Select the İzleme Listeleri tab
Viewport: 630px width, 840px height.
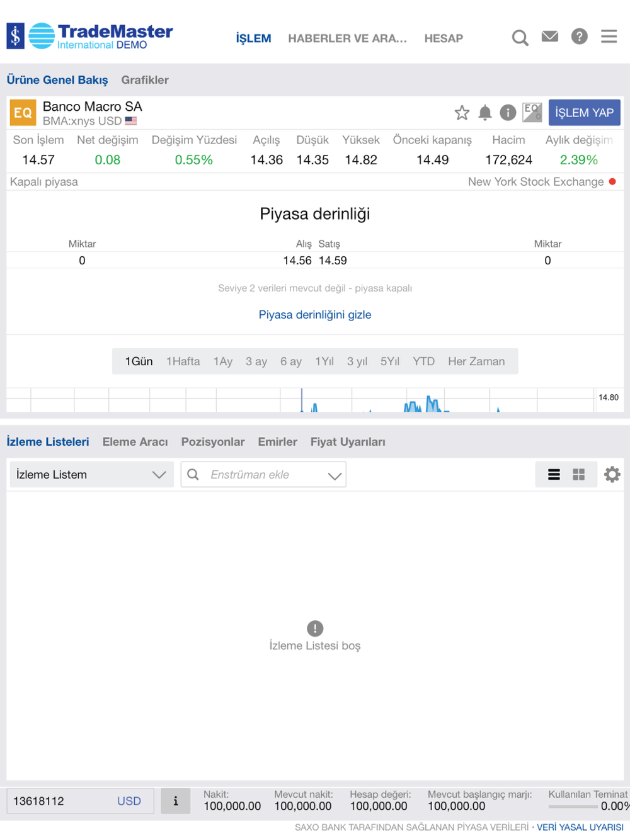[48, 442]
